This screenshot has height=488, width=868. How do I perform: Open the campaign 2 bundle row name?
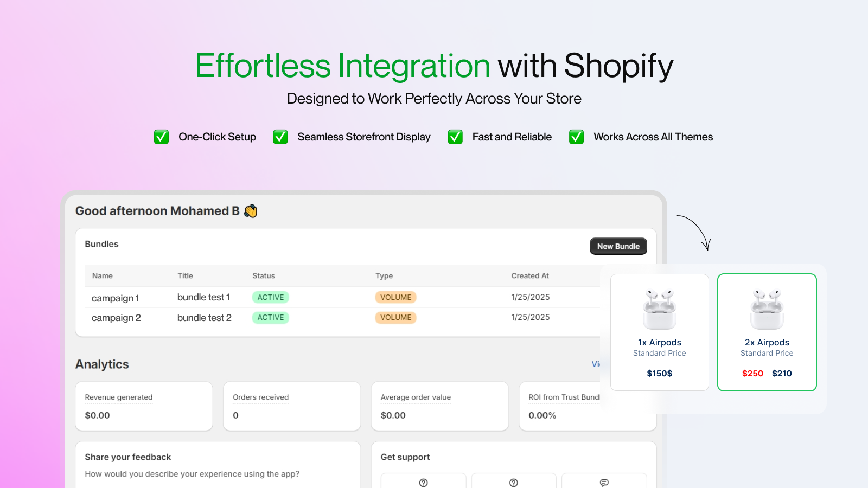pos(116,318)
